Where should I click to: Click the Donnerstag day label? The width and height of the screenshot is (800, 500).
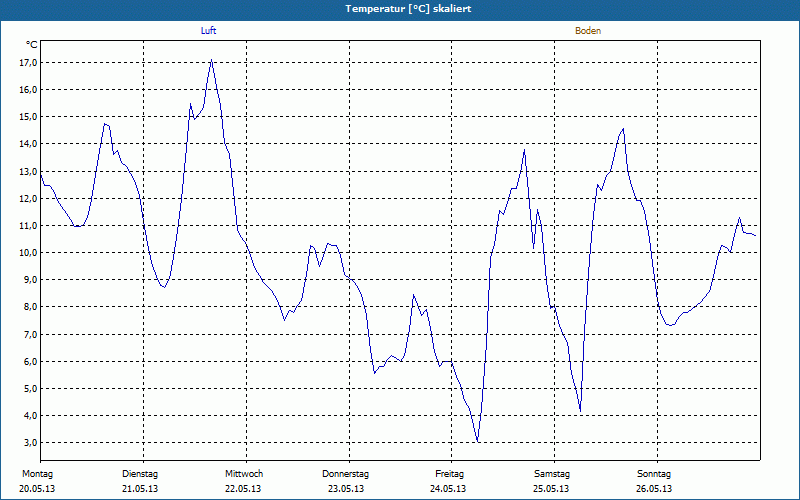coord(345,474)
